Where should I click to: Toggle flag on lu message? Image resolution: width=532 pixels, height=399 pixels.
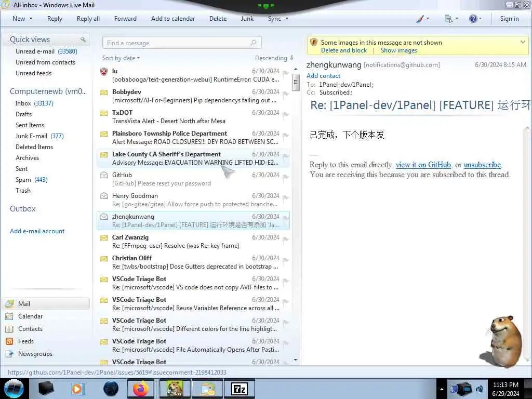coord(285,73)
